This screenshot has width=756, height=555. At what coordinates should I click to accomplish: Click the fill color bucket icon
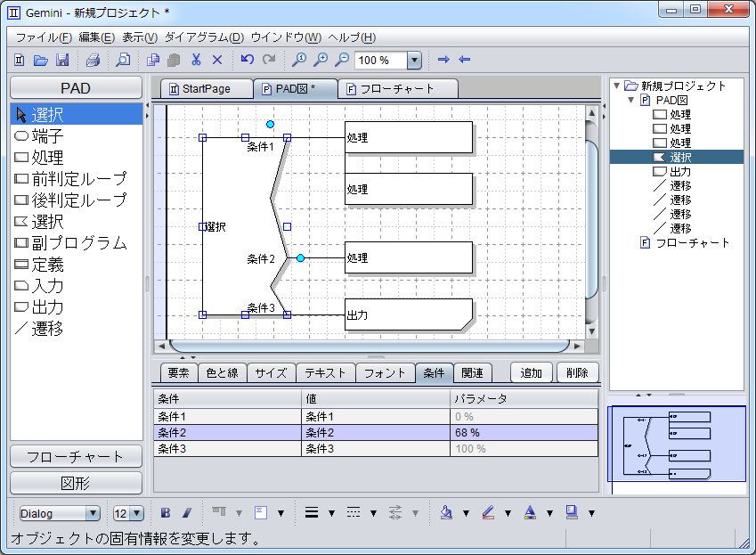tap(446, 512)
